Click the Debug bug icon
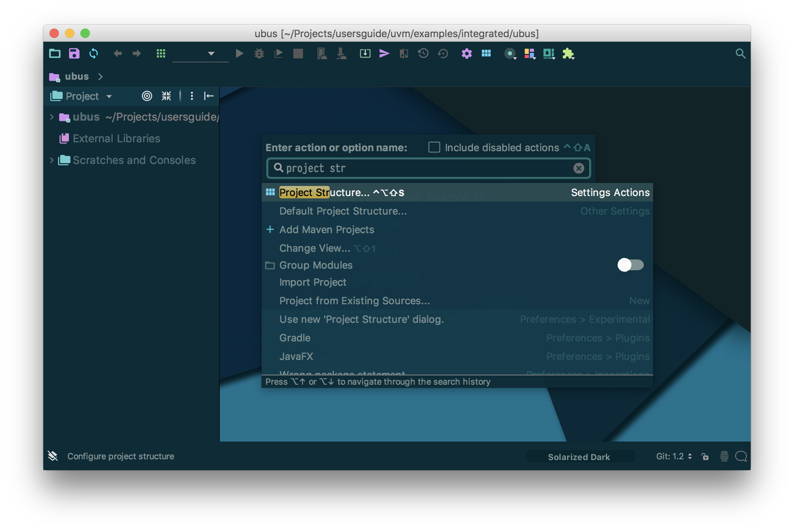Screen dimensions: 794x532 point(259,53)
